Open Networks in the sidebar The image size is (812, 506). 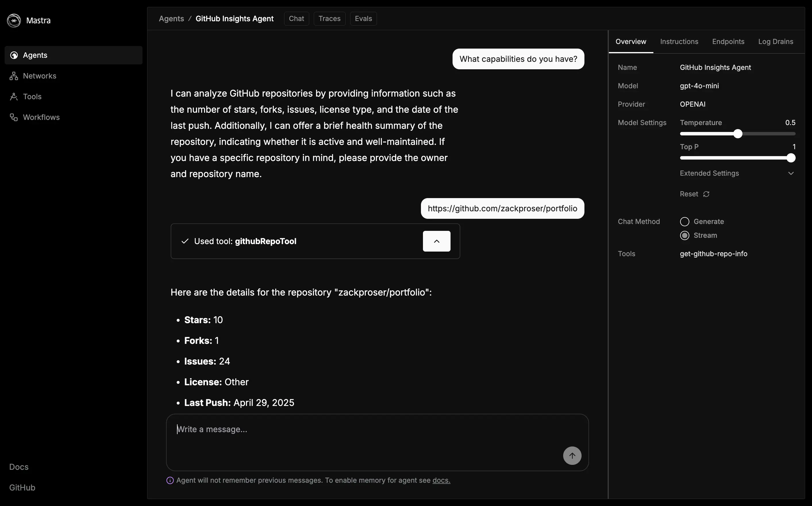pyautogui.click(x=74, y=76)
